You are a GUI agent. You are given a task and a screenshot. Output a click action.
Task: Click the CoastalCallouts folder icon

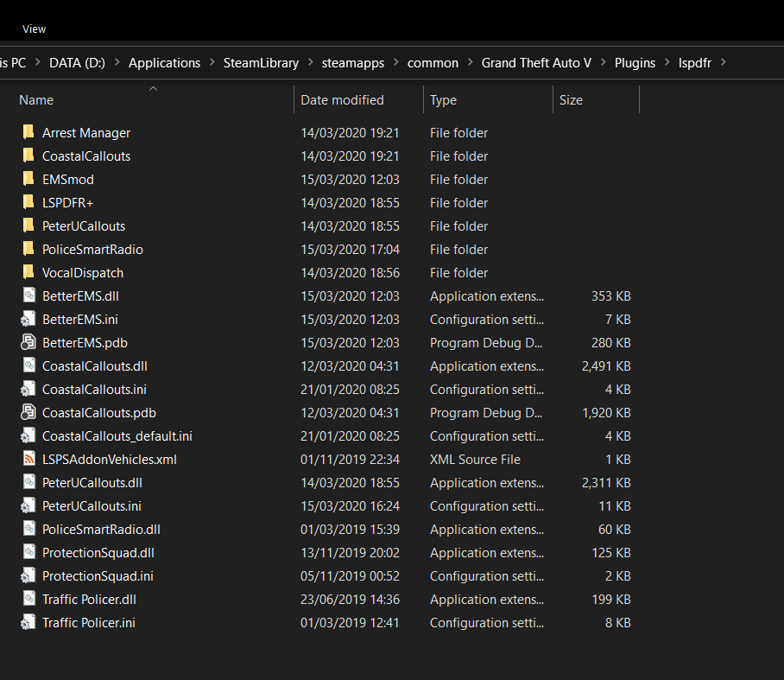click(x=28, y=156)
